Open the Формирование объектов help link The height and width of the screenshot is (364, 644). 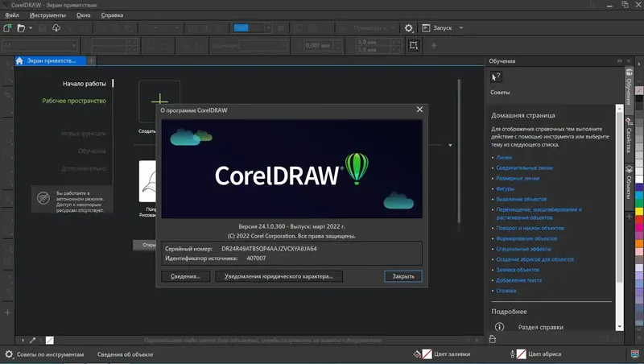[x=526, y=238]
